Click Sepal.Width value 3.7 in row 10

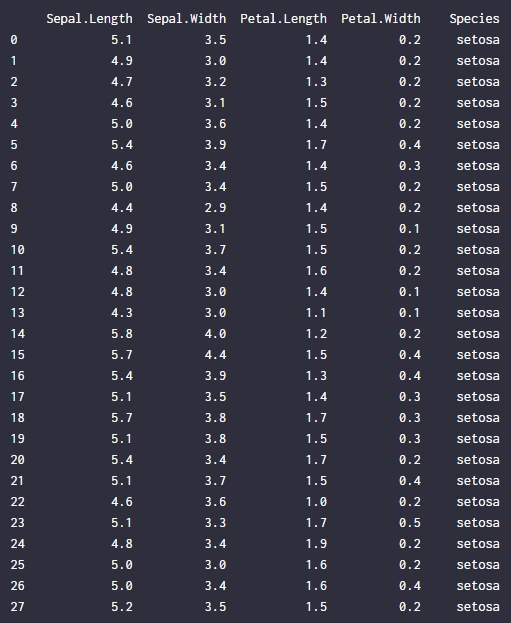(x=215, y=250)
